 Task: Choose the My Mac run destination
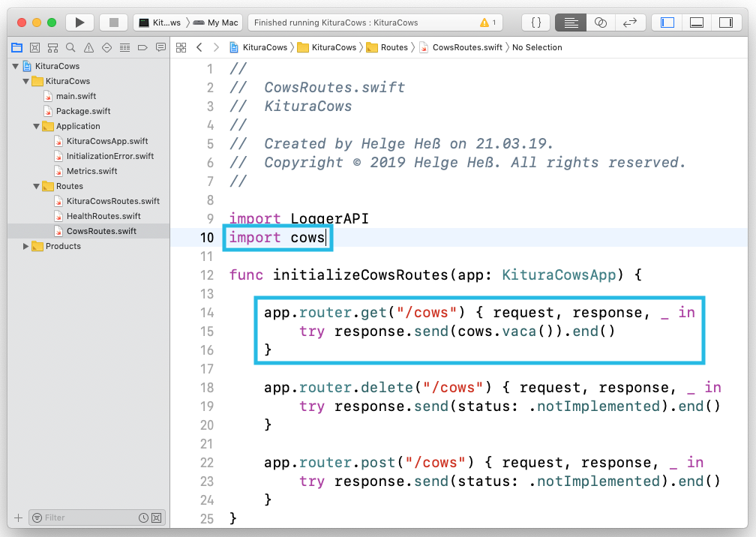click(217, 22)
